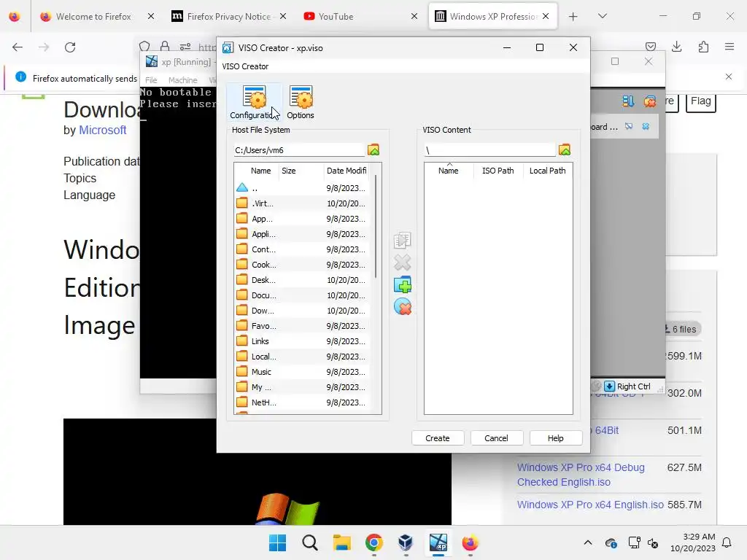Open Google Chrome from taskbar

374,542
